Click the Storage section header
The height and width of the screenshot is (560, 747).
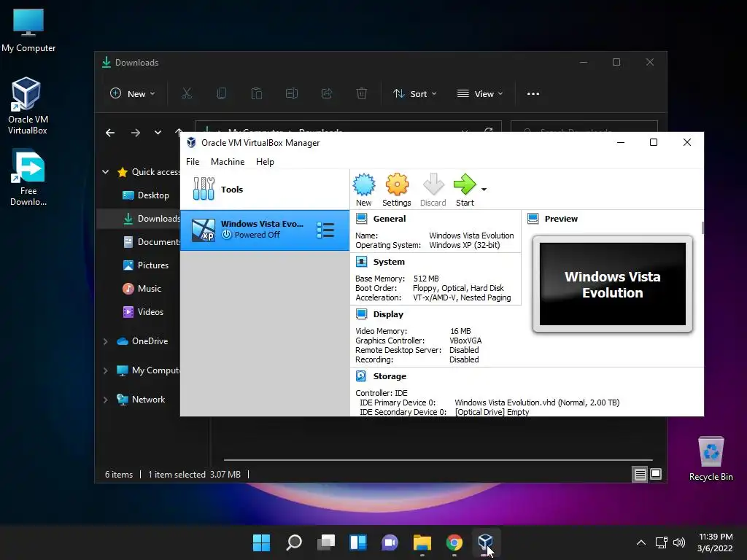390,376
